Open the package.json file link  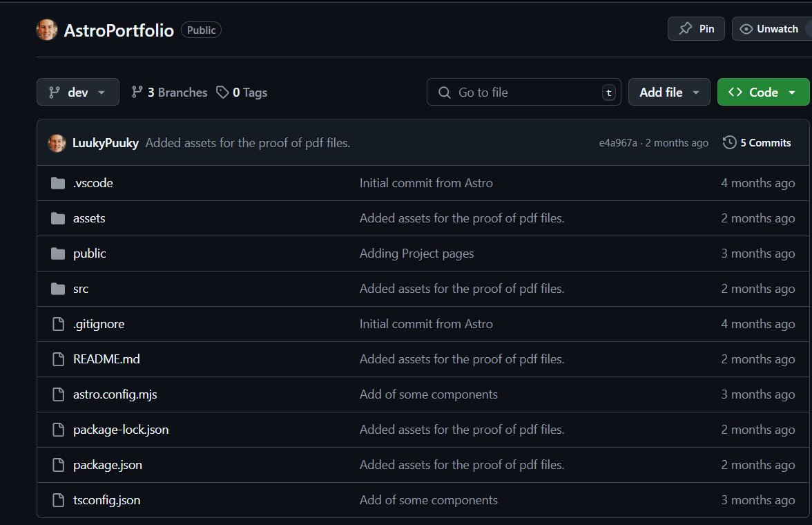pyautogui.click(x=108, y=465)
